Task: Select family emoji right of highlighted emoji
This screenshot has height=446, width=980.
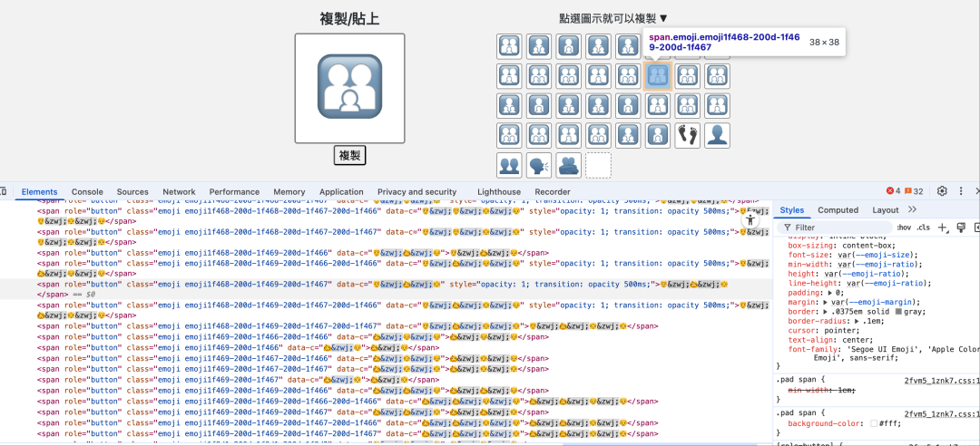Action: (x=688, y=76)
